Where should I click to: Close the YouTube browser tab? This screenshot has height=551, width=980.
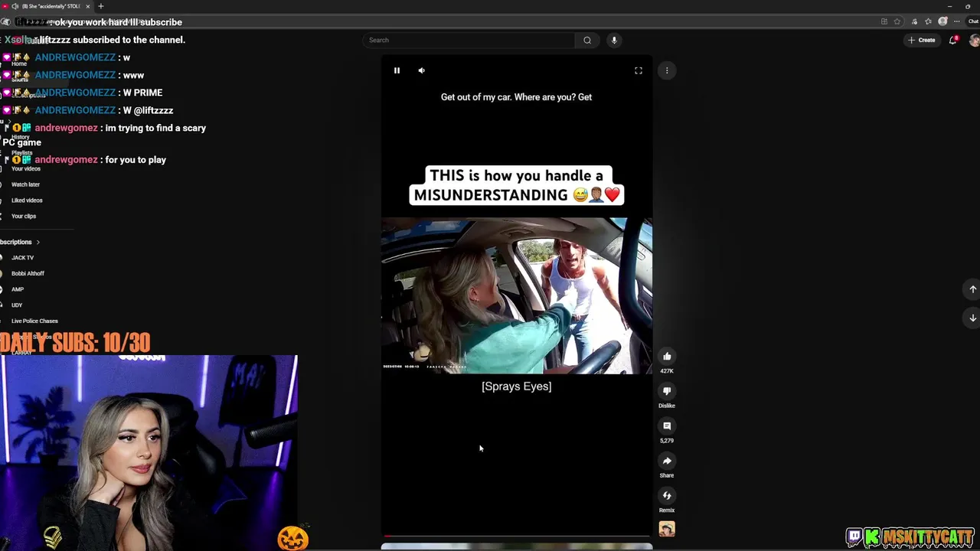87,6
